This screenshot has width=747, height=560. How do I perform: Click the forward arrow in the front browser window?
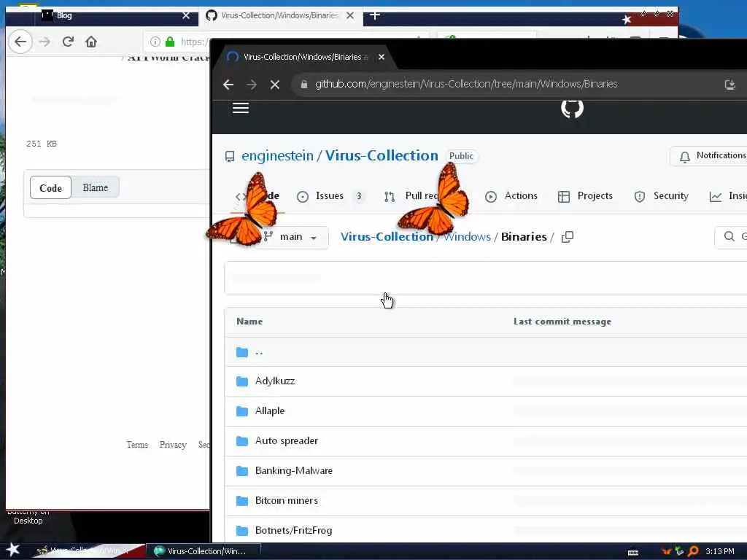tap(252, 85)
